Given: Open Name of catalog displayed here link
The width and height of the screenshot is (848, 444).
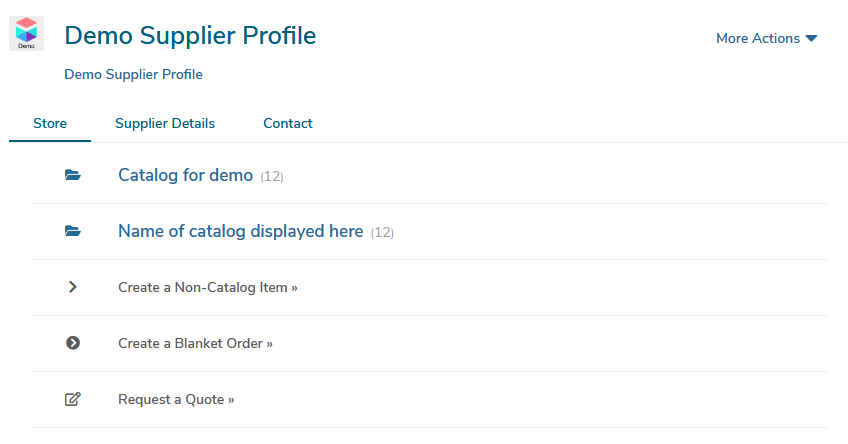Looking at the screenshot, I should click(241, 231).
